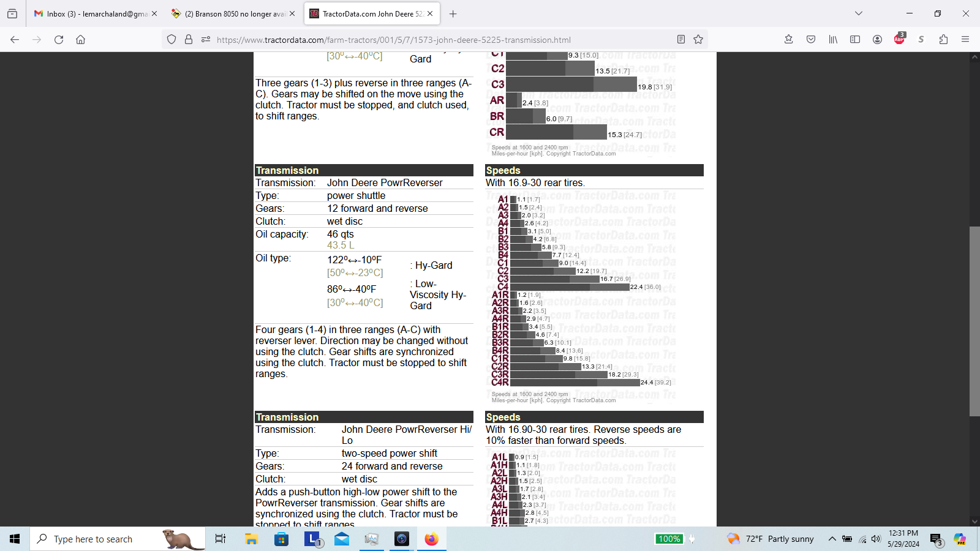Open Task View on the taskbar
Image resolution: width=980 pixels, height=551 pixels.
coord(221,539)
